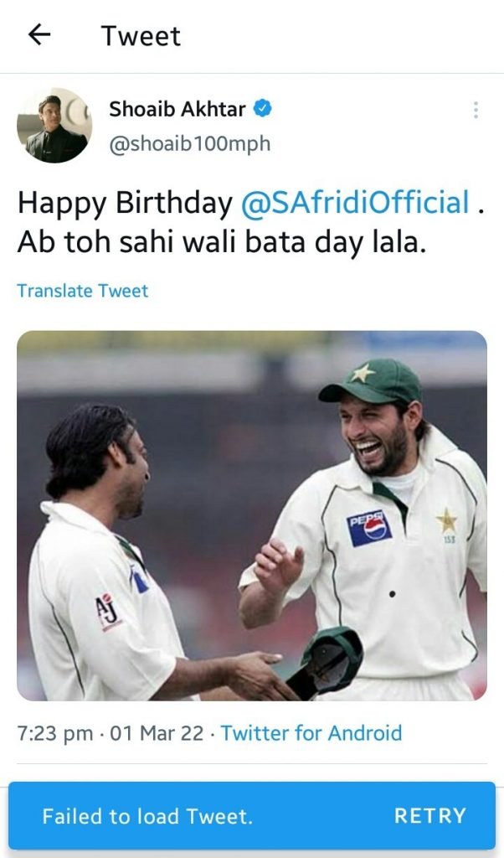The width and height of the screenshot is (504, 858).
Task: Click the Twitter for Android source link
Action: pos(311,732)
